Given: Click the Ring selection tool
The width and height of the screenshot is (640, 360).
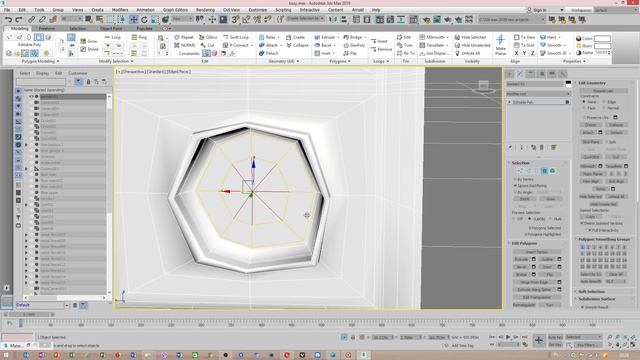Looking at the screenshot, I should [139, 37].
